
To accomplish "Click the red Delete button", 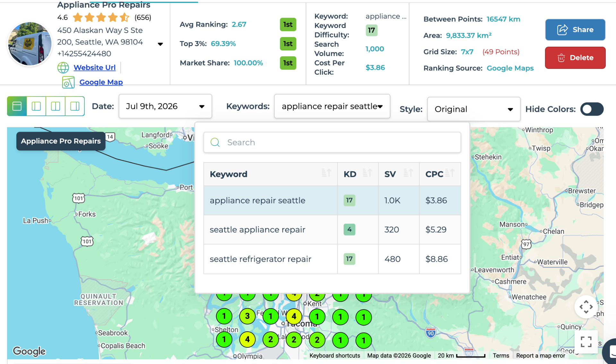I will click(x=575, y=58).
